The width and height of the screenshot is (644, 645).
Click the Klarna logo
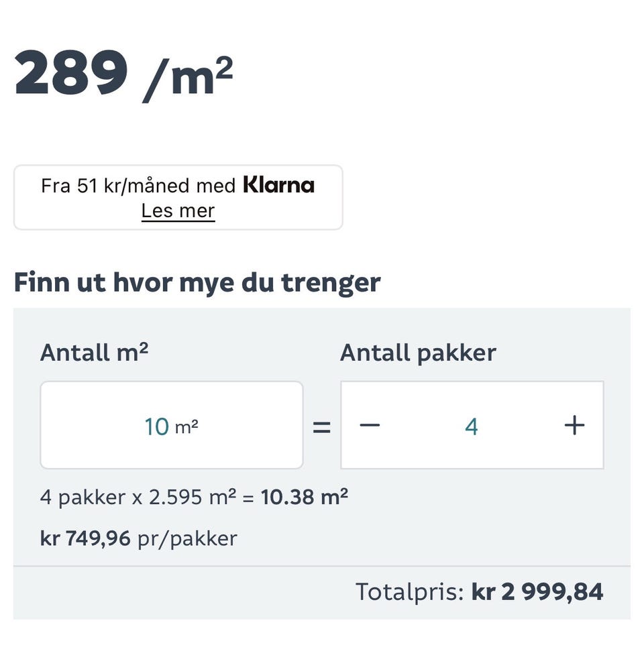[278, 185]
